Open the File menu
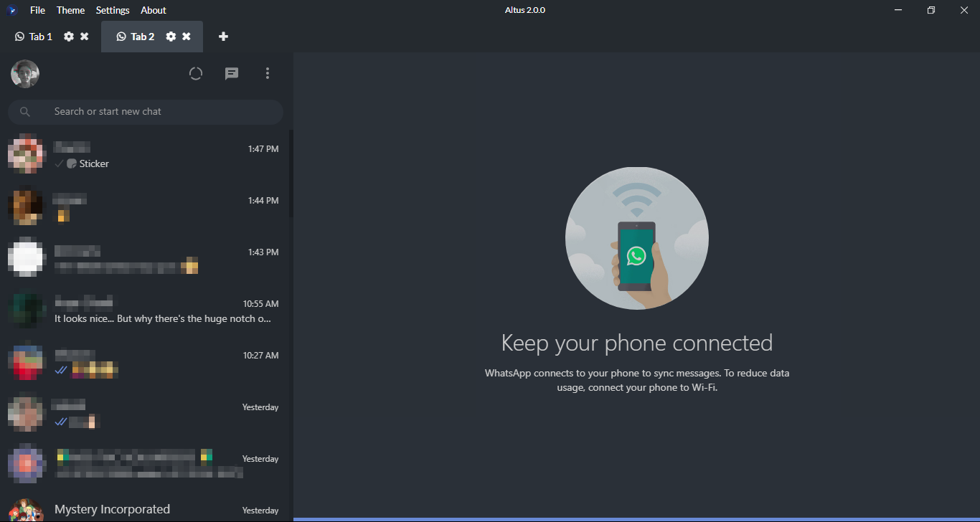The width and height of the screenshot is (980, 522). [x=37, y=10]
